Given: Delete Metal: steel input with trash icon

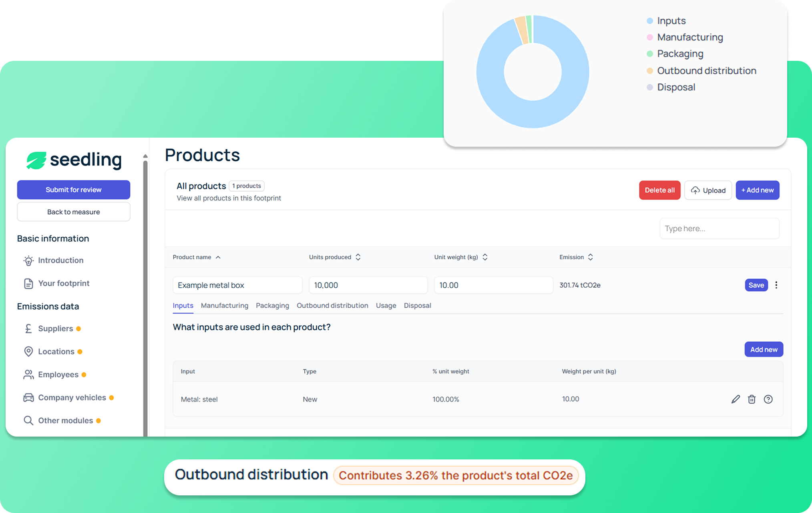Looking at the screenshot, I should click(752, 399).
